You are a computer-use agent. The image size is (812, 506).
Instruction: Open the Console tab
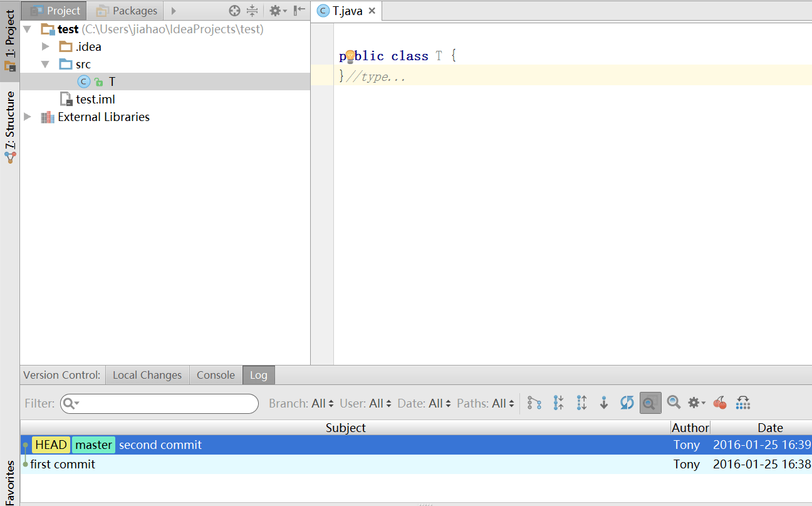216,375
